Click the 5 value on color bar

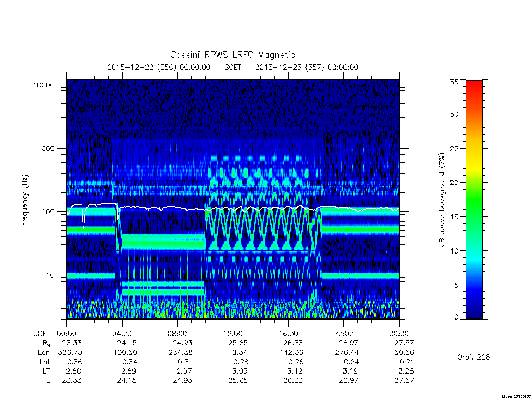[456, 285]
